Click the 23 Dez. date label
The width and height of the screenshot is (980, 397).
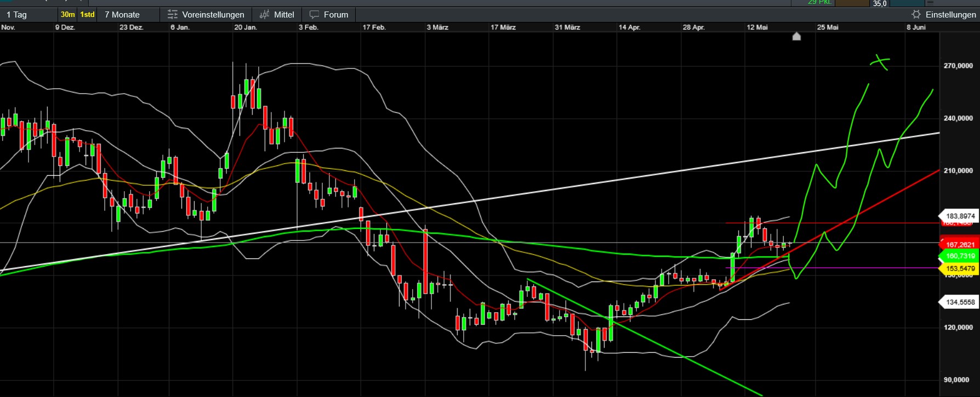(132, 27)
